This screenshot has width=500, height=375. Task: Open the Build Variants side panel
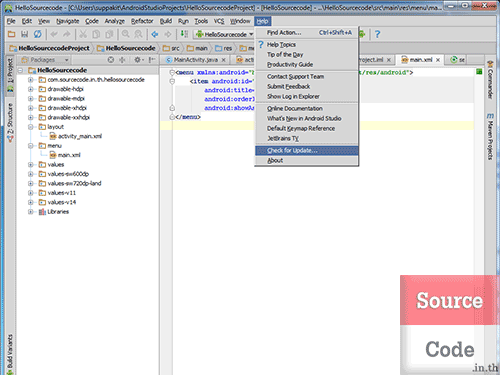pos(10,354)
